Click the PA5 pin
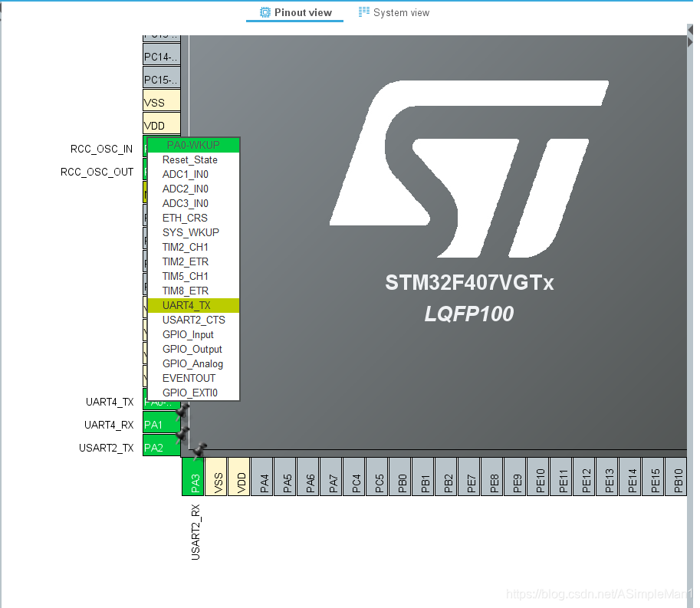The image size is (700, 608). coord(284,477)
